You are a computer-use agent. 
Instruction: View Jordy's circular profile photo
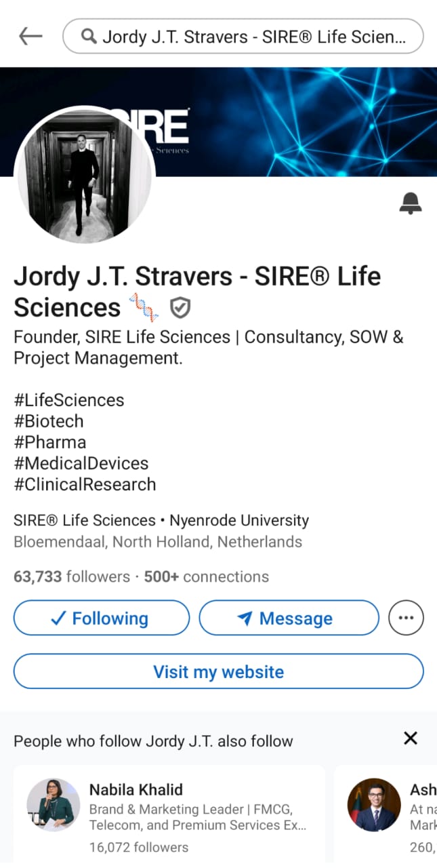pos(85,175)
